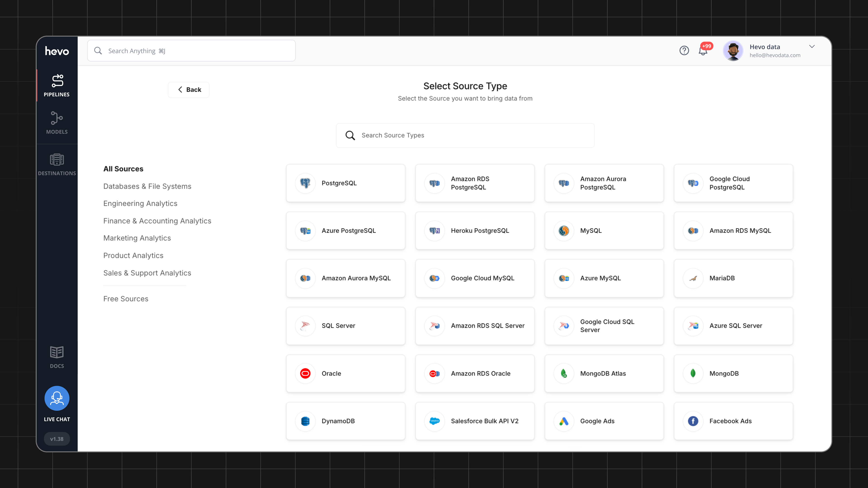Viewport: 868px width, 488px height.
Task: Click the Amazon RDS MySQL icon
Action: [693, 231]
